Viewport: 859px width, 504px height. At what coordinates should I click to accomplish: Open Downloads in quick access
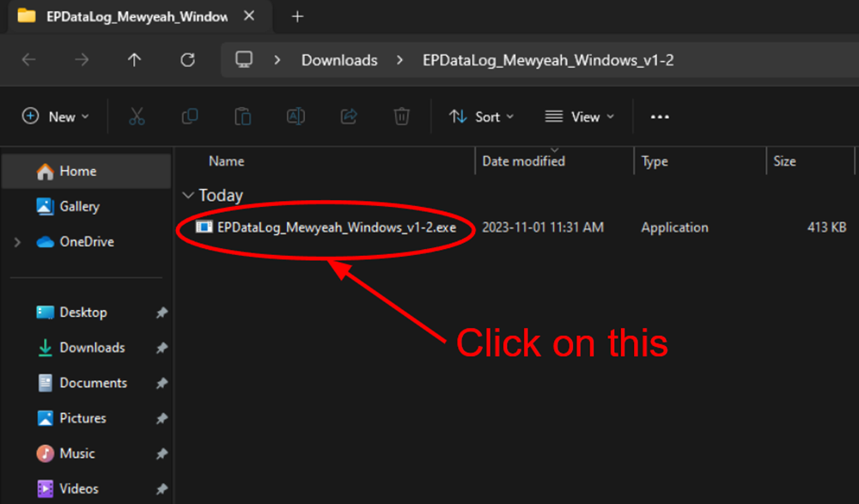pyautogui.click(x=92, y=348)
